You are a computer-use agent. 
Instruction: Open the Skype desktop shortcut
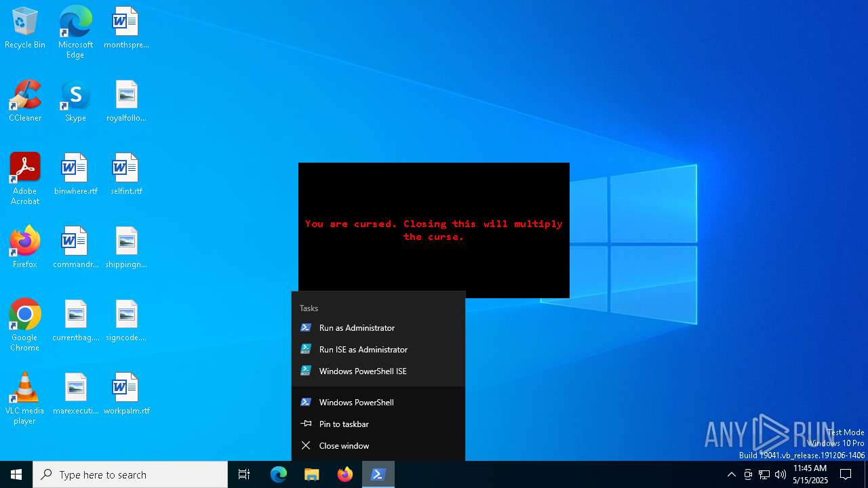pyautogui.click(x=75, y=102)
